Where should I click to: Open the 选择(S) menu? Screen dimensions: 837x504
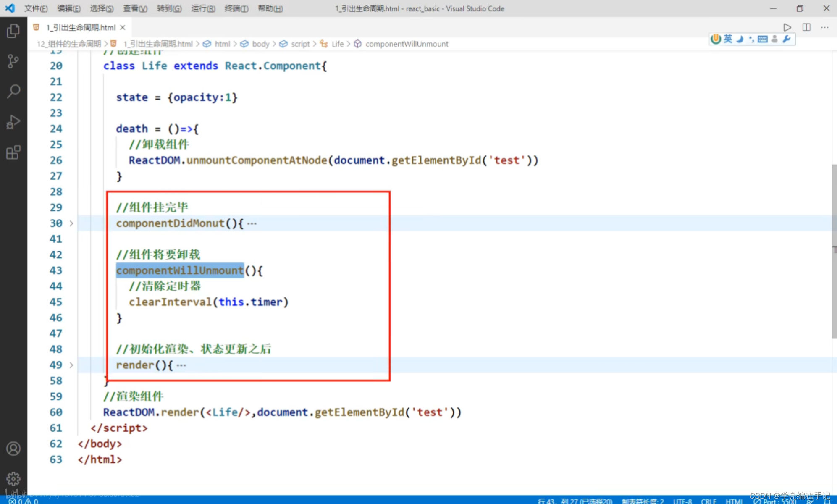click(x=102, y=8)
